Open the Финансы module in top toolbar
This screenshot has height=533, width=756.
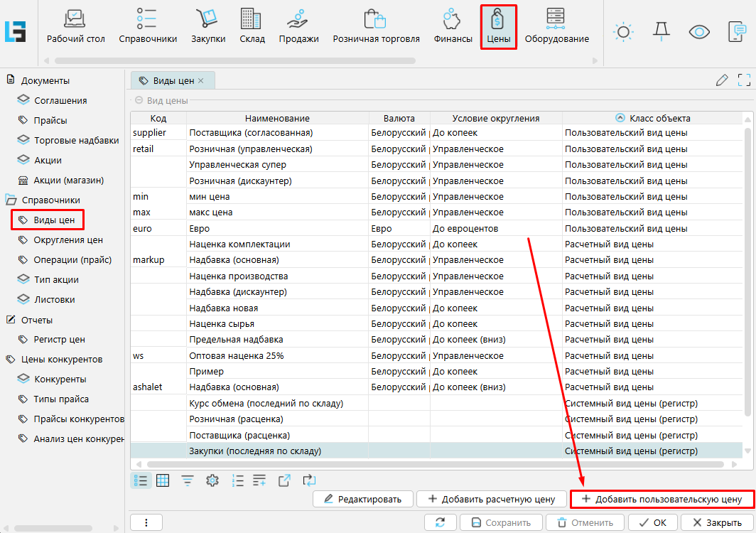pyautogui.click(x=453, y=26)
